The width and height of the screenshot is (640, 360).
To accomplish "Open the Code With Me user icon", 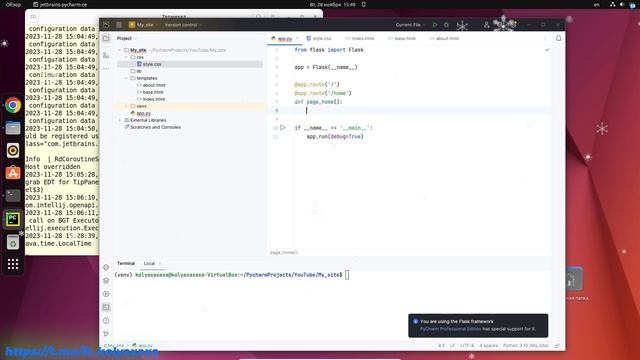I will coord(487,25).
